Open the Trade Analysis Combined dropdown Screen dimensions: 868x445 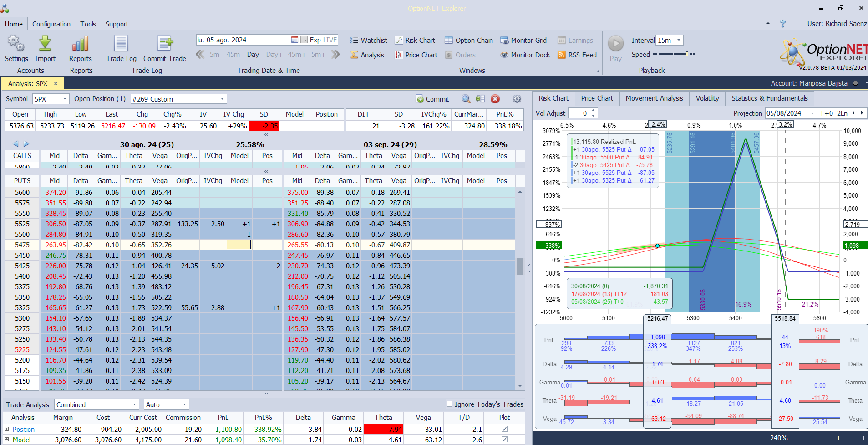point(135,404)
